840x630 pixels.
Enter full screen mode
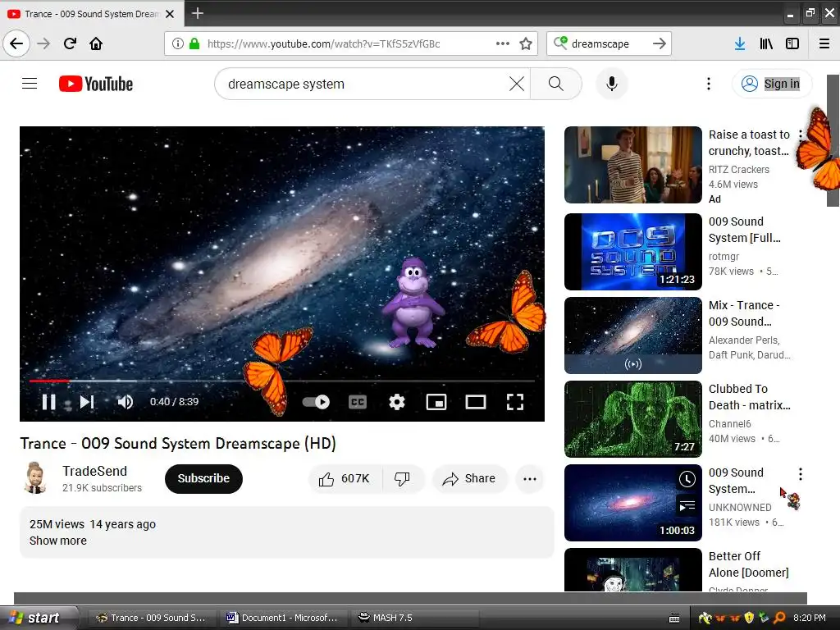coord(515,402)
